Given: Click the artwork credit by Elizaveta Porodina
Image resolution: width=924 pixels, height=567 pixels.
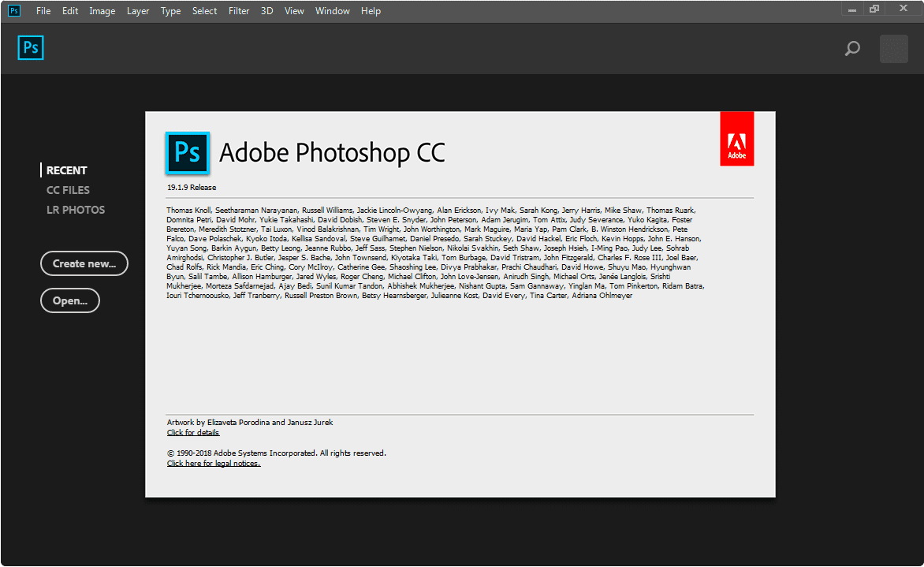Looking at the screenshot, I should tap(250, 423).
